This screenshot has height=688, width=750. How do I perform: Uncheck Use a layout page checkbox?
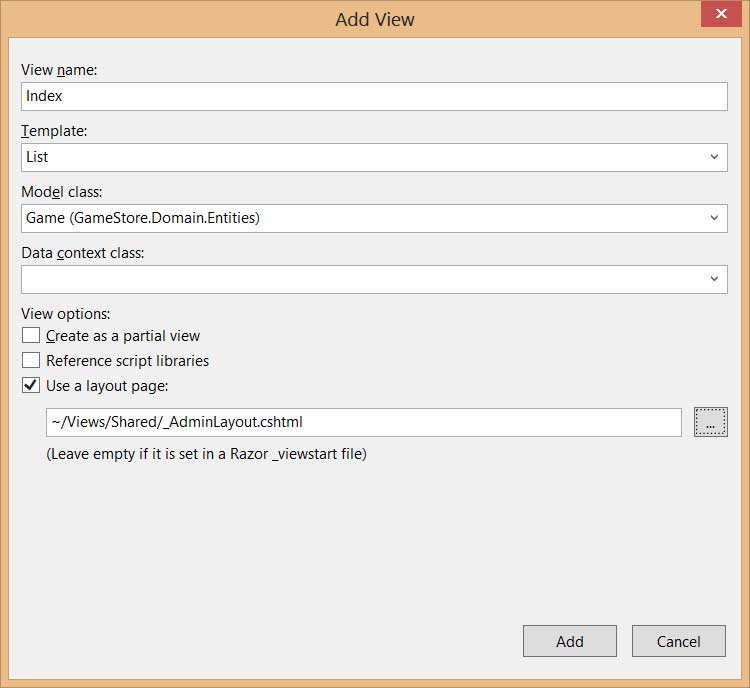[31, 385]
